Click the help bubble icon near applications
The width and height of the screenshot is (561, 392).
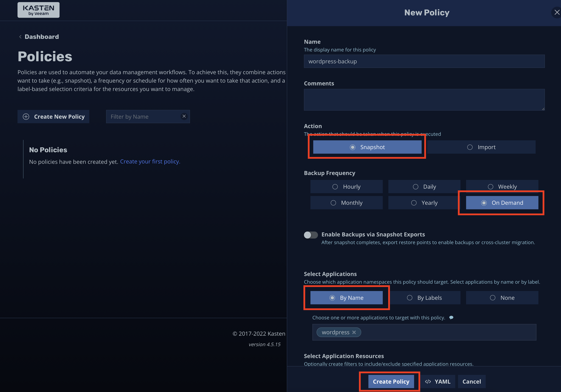coord(451,317)
